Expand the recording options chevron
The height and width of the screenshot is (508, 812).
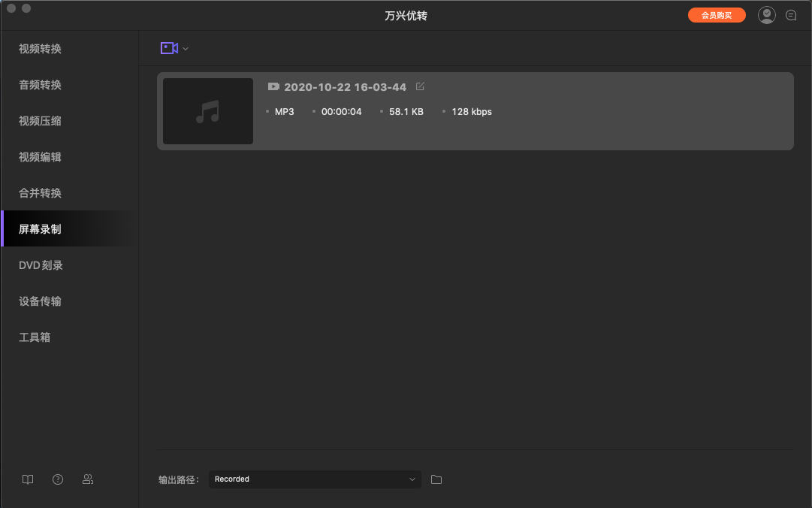pos(184,47)
